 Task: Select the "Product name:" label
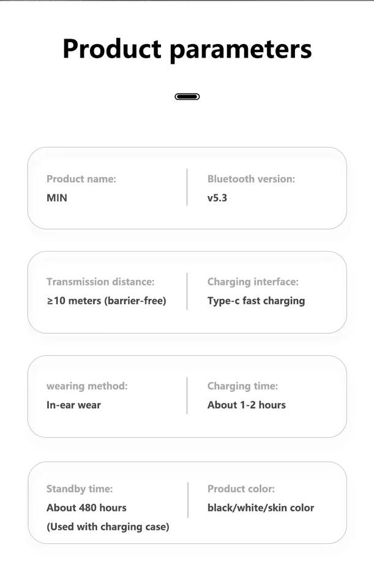pyautogui.click(x=81, y=179)
